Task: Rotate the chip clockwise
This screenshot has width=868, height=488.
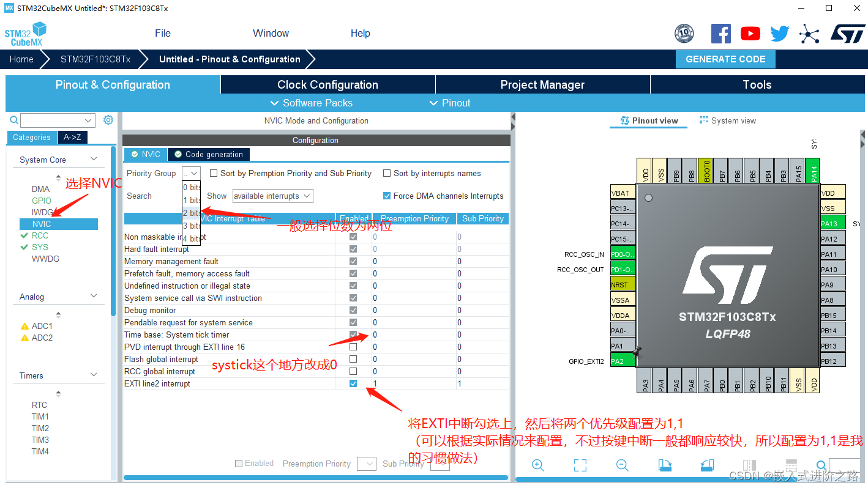Action: (x=665, y=465)
